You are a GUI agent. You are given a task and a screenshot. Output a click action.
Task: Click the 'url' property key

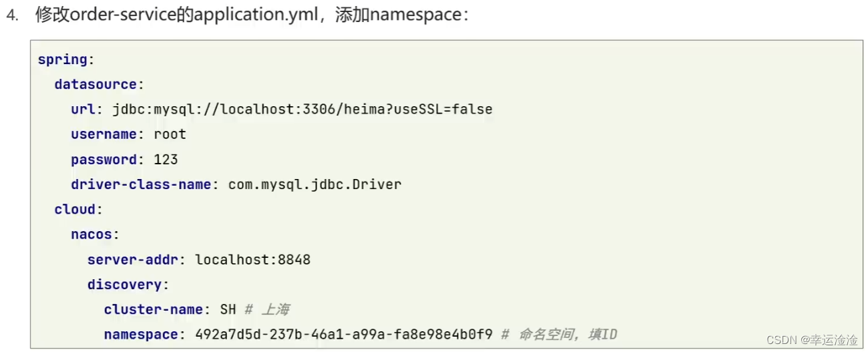pyautogui.click(x=82, y=109)
